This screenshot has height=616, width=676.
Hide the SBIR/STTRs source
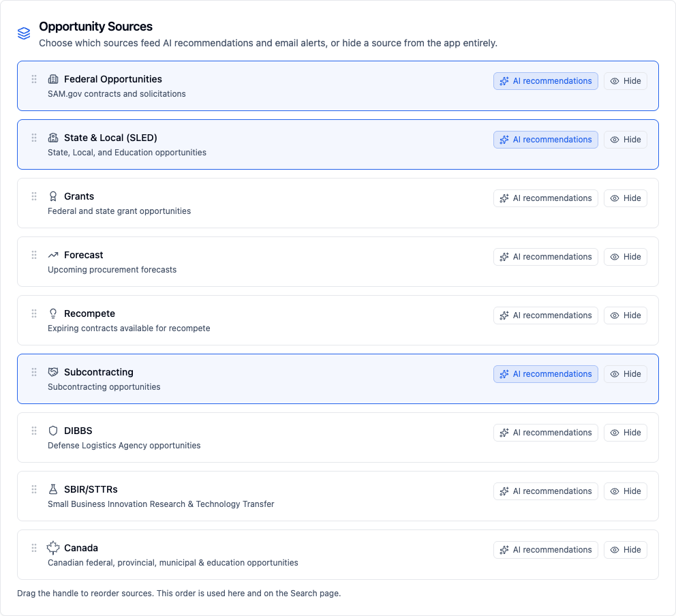coord(625,491)
